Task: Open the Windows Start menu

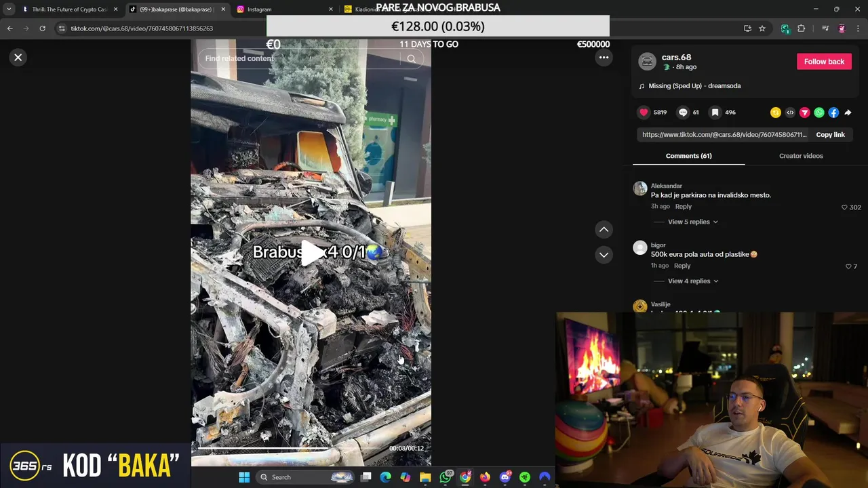Action: click(x=244, y=477)
